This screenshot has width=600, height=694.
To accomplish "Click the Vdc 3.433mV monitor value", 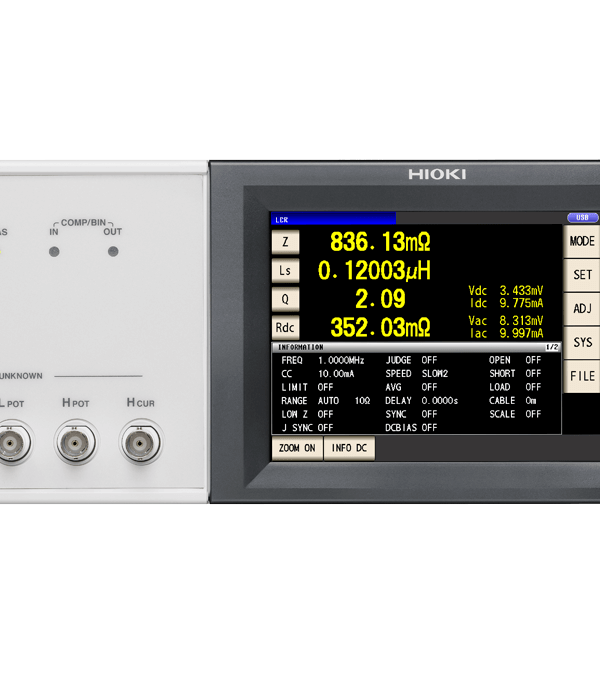I will coord(506,291).
